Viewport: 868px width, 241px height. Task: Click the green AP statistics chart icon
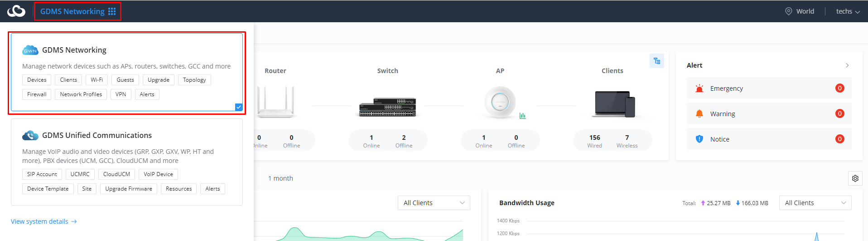tap(522, 116)
